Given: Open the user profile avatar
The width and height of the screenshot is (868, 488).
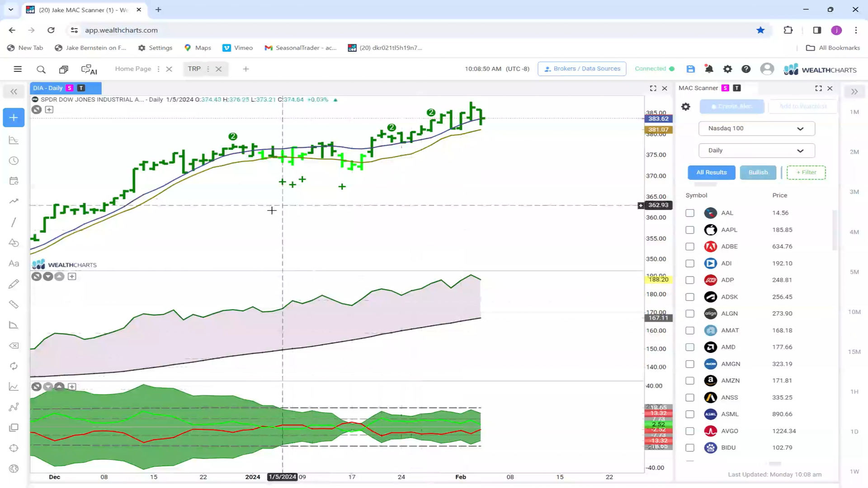Looking at the screenshot, I should 767,69.
